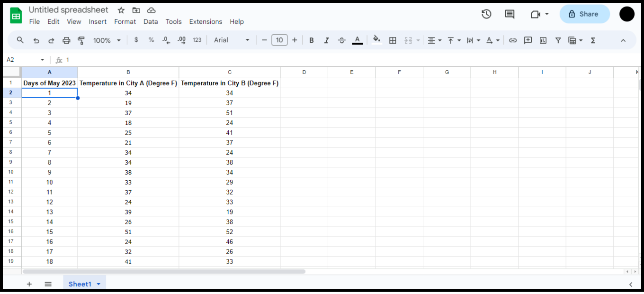
Task: Click the Google Sheets home logo
Action: [x=16, y=15]
